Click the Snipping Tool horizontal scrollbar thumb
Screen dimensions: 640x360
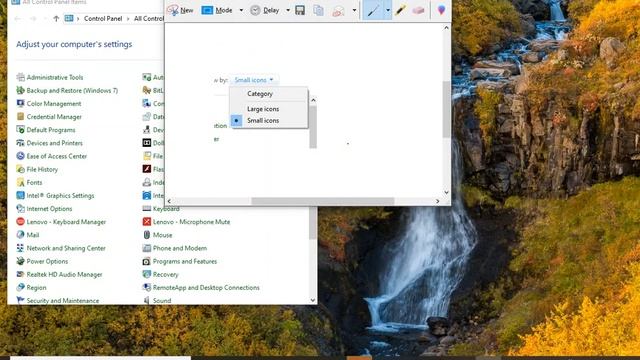(322, 201)
